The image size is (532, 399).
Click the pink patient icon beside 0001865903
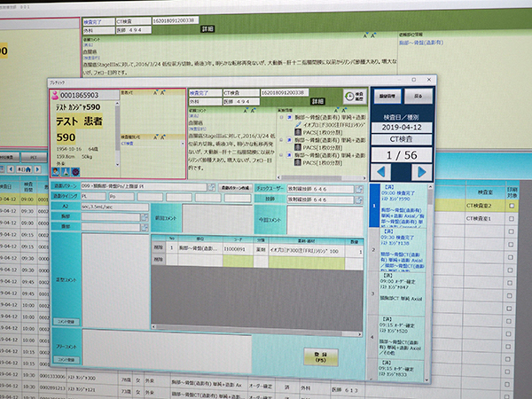point(55,93)
